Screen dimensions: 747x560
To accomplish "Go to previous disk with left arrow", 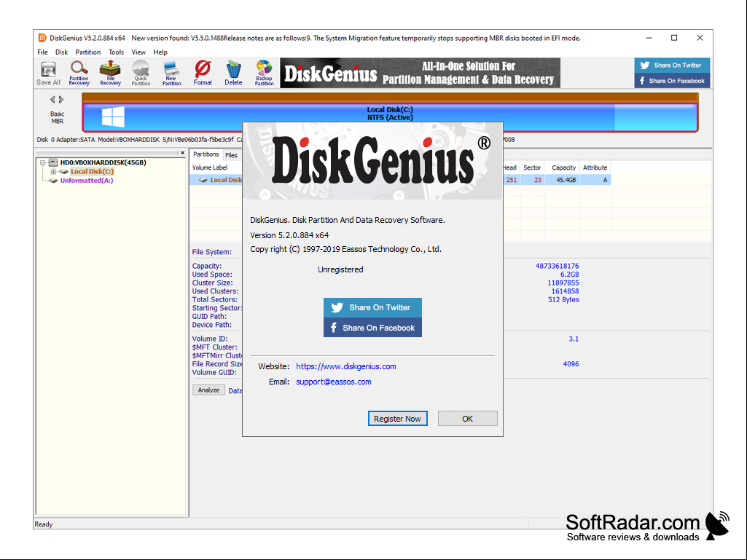I will tap(52, 100).
